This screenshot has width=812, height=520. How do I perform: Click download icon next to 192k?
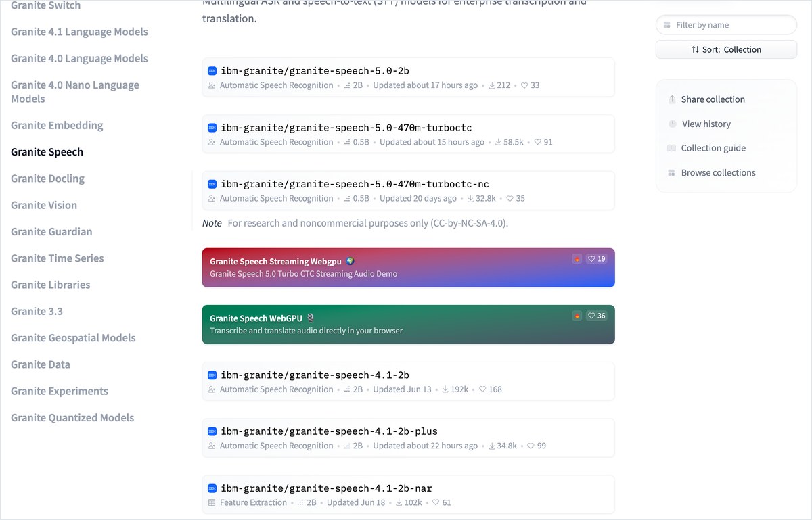(445, 389)
